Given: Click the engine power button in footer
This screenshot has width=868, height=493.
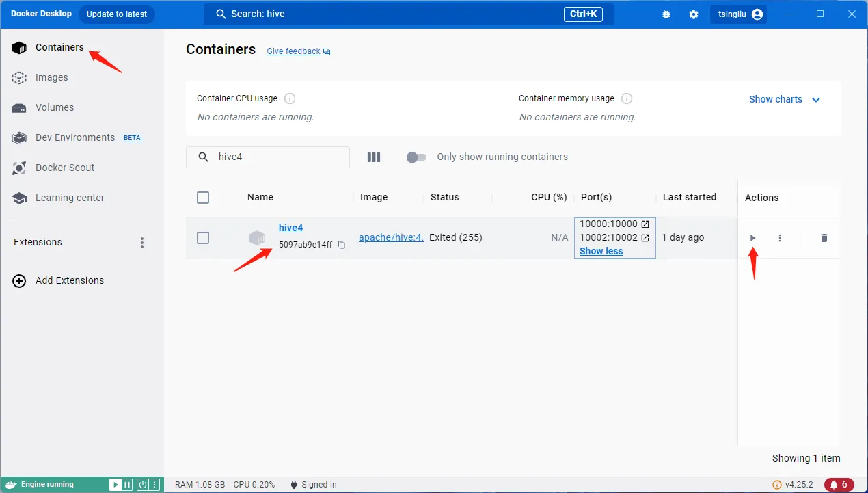Looking at the screenshot, I should coord(143,485).
